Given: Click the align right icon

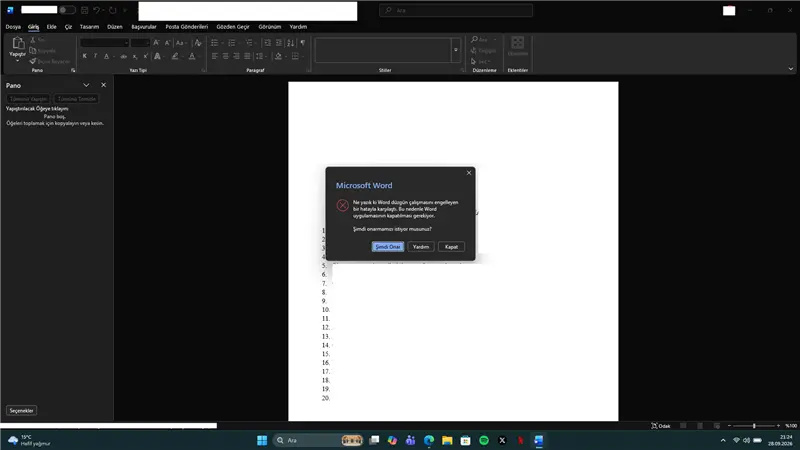Looking at the screenshot, I should pyautogui.click(x=236, y=56).
